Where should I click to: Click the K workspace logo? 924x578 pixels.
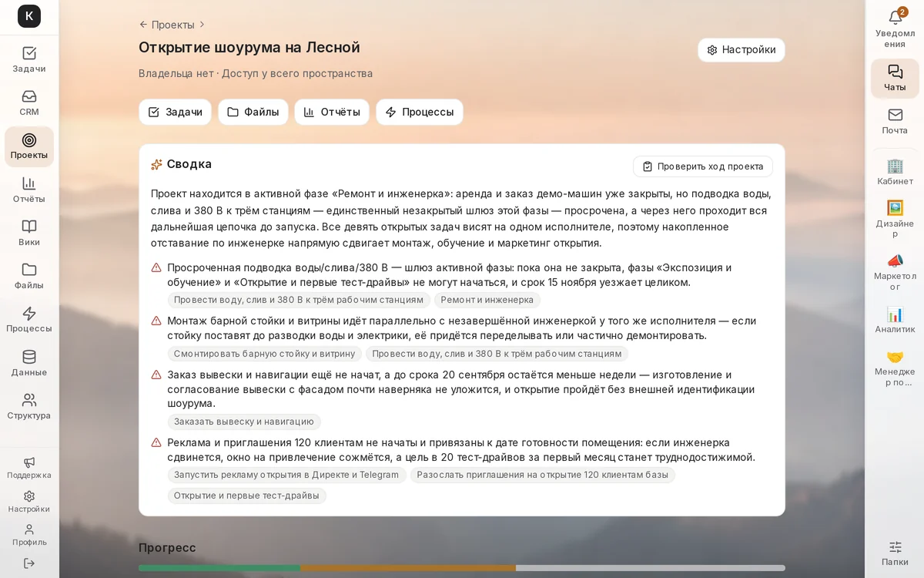(x=29, y=16)
